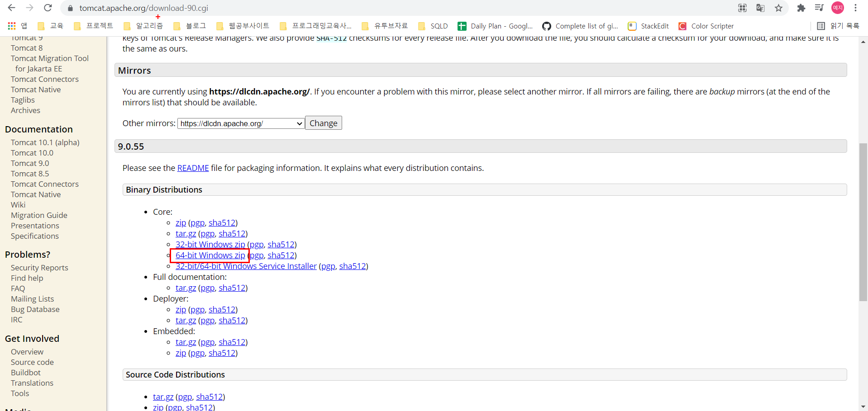Open Archives in sidebar
Screen dimensions: 868x411
(25, 110)
